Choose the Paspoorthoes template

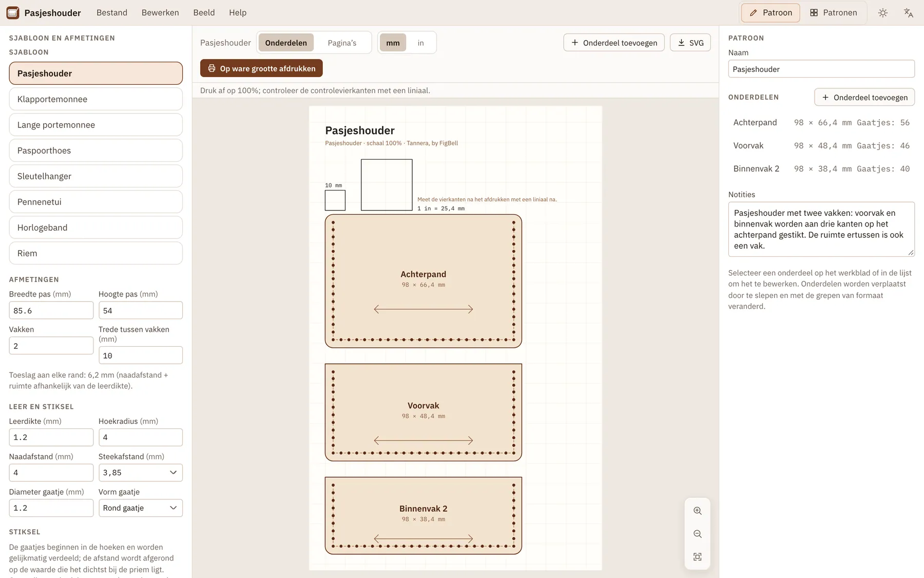[96, 151]
